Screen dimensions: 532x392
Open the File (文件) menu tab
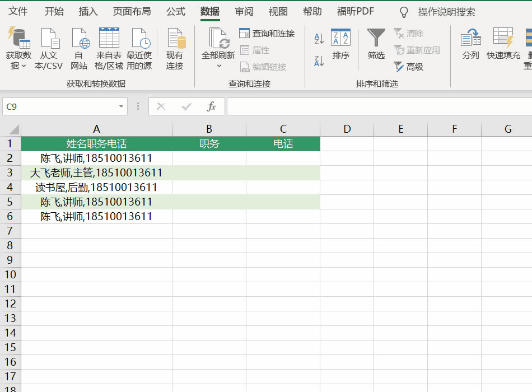[18, 12]
